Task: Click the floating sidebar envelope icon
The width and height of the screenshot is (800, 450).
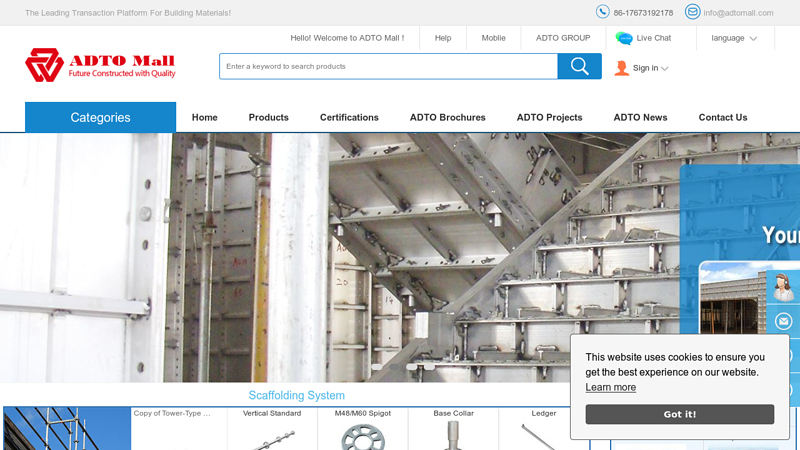Action: 783,321
